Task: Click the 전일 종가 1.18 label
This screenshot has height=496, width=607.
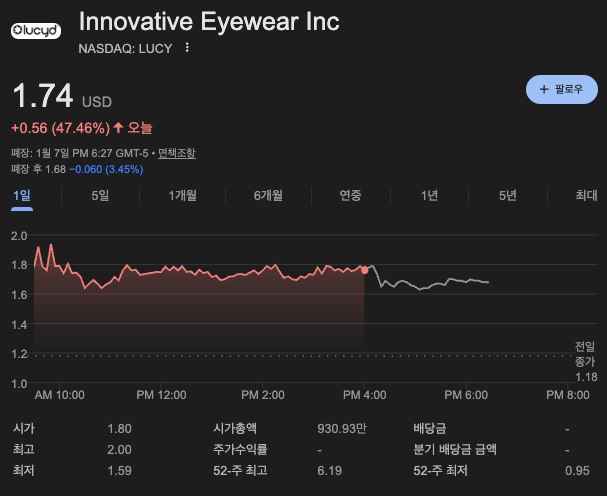Action: click(585, 361)
